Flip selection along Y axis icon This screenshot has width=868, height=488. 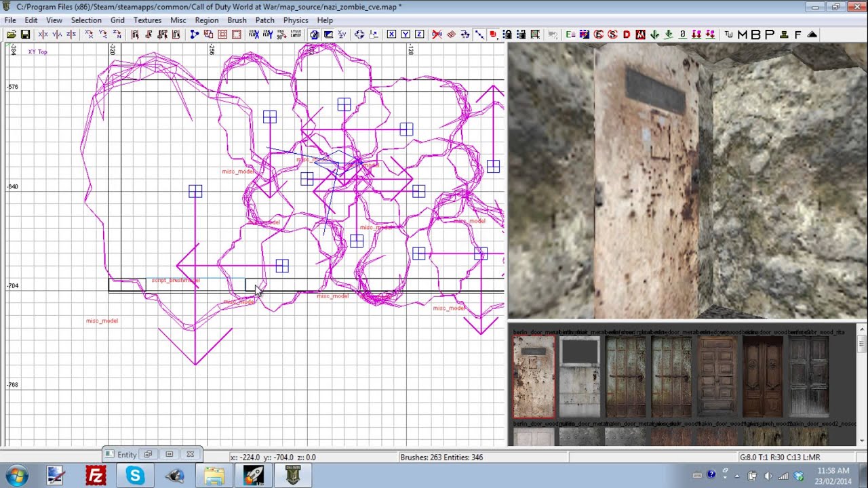[x=57, y=35]
